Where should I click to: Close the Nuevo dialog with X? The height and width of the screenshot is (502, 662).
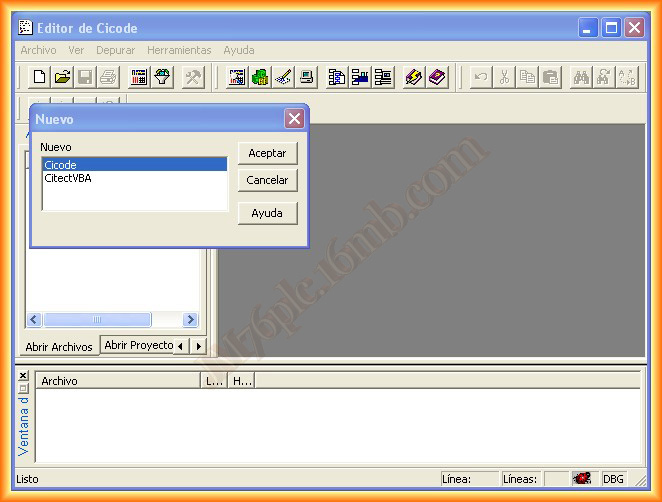[x=294, y=119]
